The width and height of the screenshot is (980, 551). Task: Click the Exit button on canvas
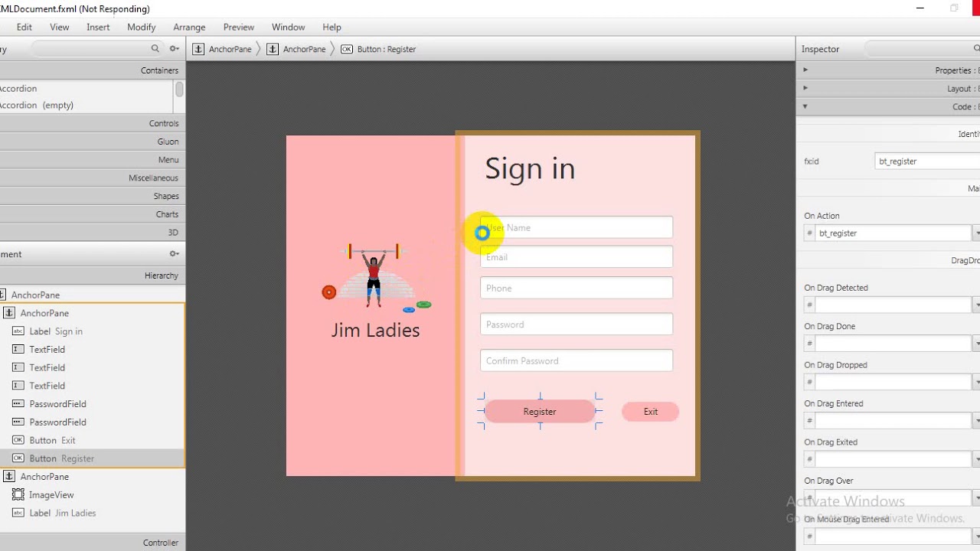(650, 412)
